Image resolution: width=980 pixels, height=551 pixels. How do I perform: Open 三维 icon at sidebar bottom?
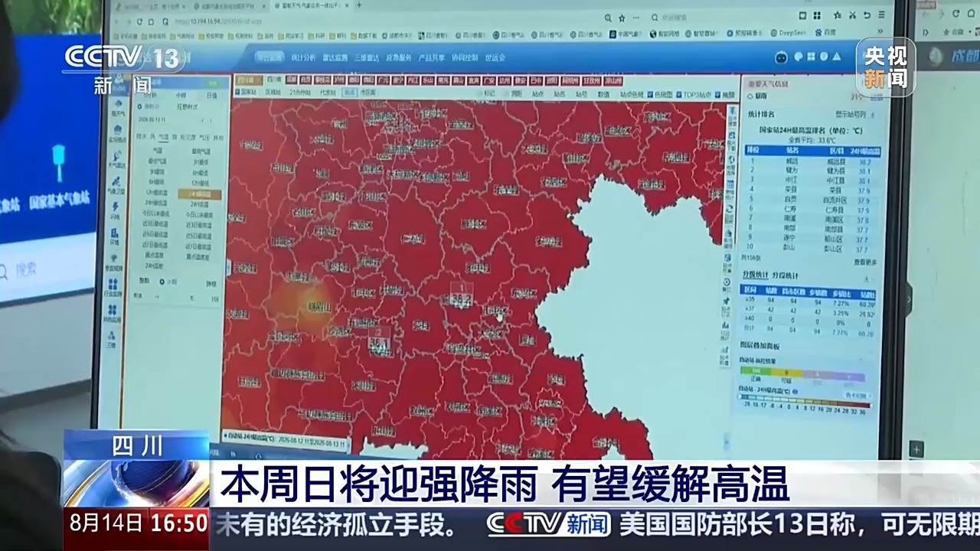[x=112, y=339]
